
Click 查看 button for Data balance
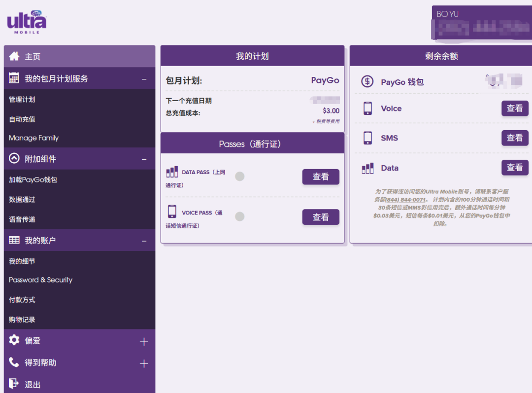click(x=515, y=168)
